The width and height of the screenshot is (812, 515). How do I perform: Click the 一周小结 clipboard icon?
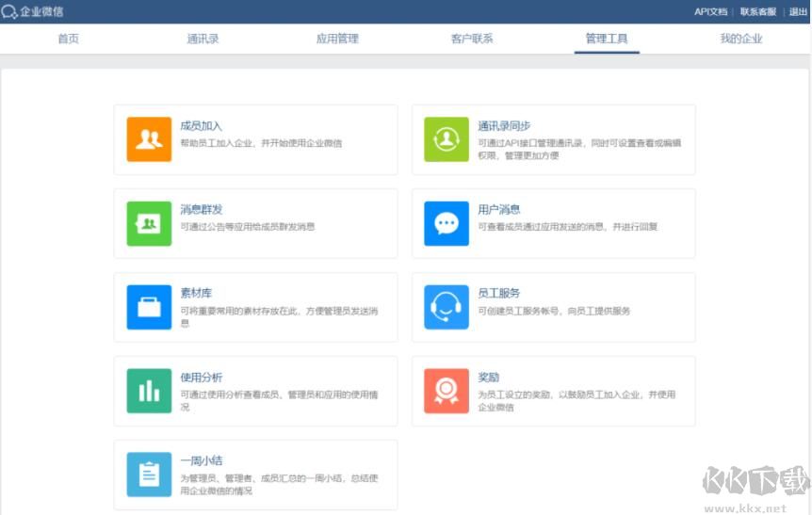(149, 475)
